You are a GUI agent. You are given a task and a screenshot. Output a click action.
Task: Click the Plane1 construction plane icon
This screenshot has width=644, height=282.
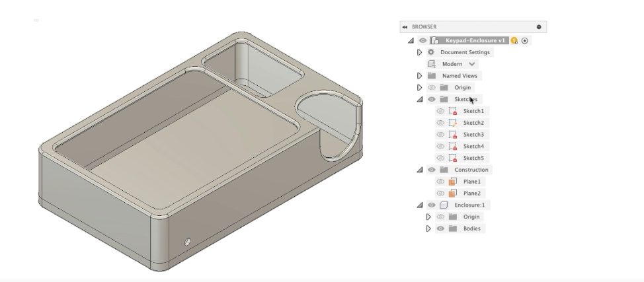(453, 182)
